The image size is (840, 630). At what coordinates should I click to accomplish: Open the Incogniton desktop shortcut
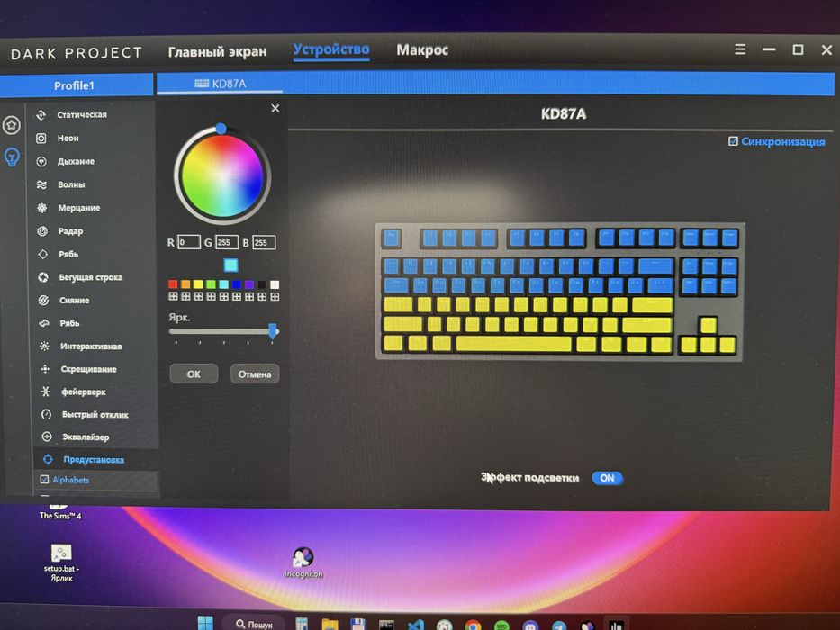tap(303, 562)
